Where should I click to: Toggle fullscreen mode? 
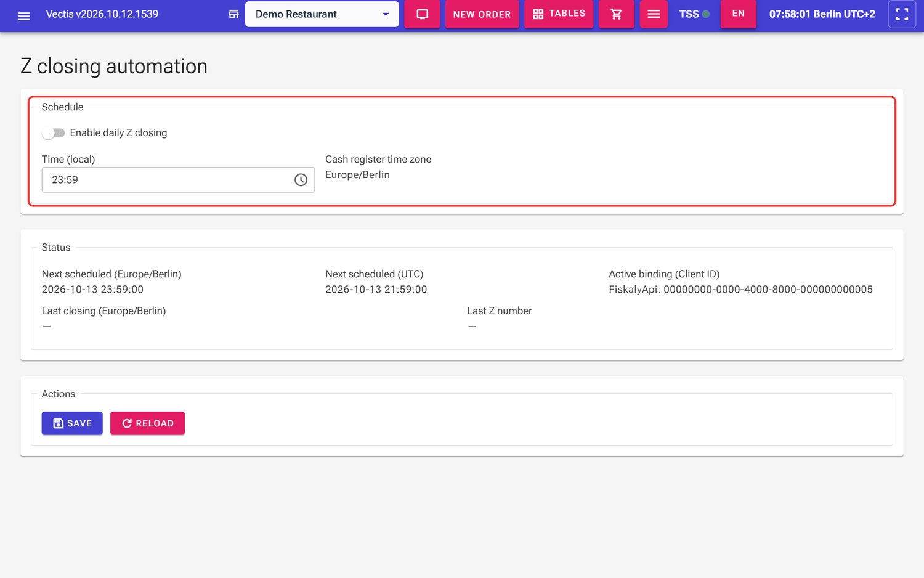point(902,14)
